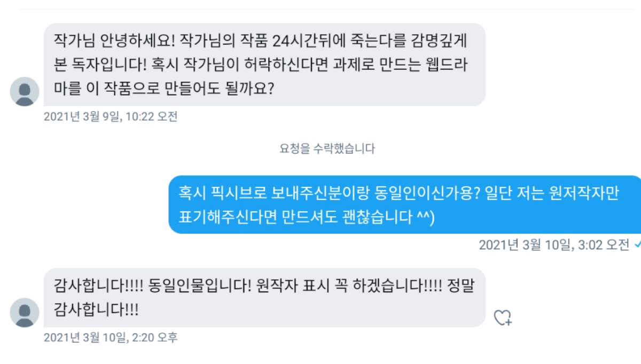Image resolution: width=641 pixels, height=364 pixels.
Task: Select the blue sent message bubble
Action: pyautogui.click(x=405, y=205)
